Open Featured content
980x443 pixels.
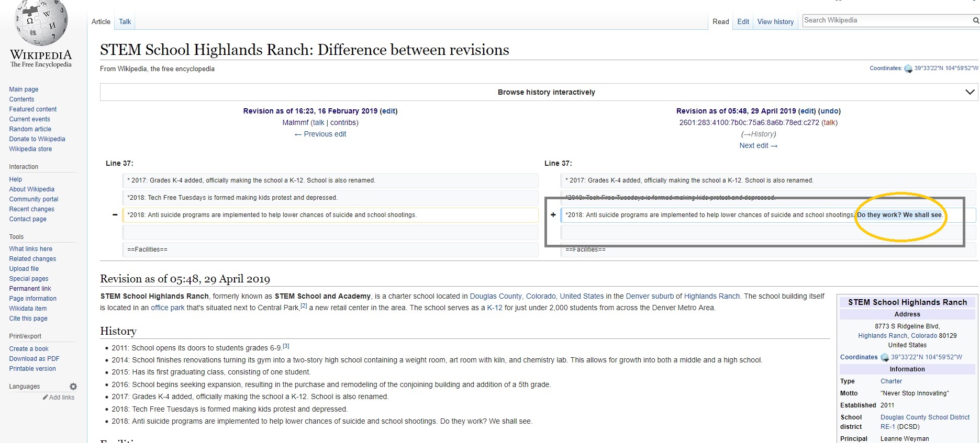pos(33,109)
